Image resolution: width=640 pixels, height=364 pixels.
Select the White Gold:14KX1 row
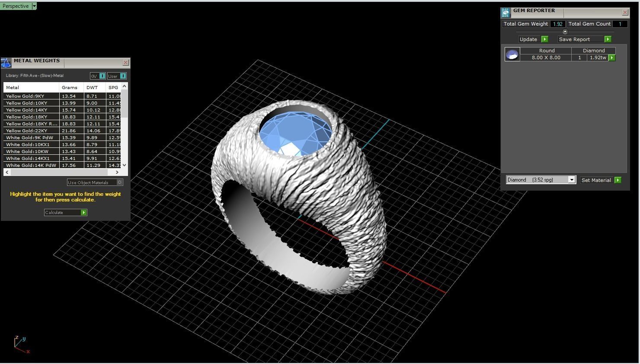point(62,158)
